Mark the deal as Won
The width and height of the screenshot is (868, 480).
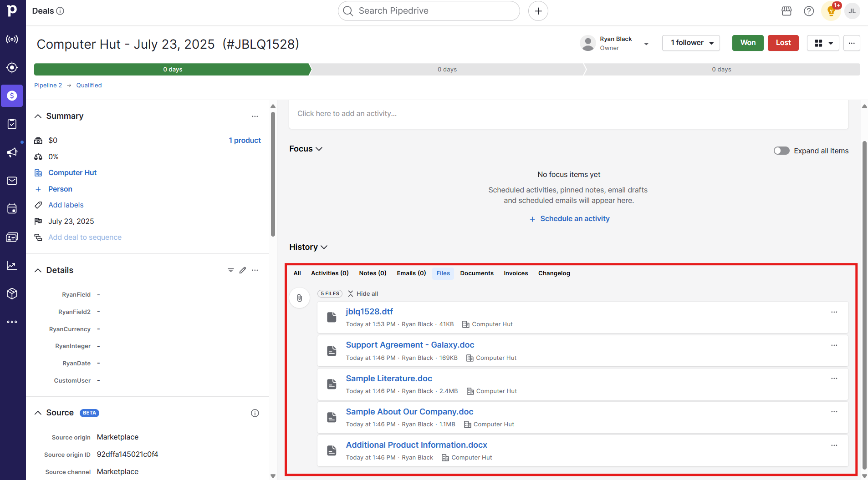(747, 43)
